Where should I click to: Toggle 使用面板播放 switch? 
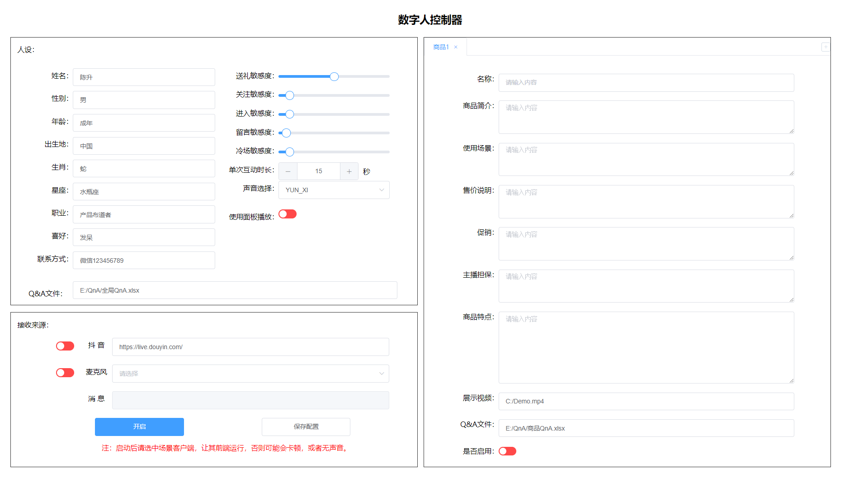click(288, 214)
